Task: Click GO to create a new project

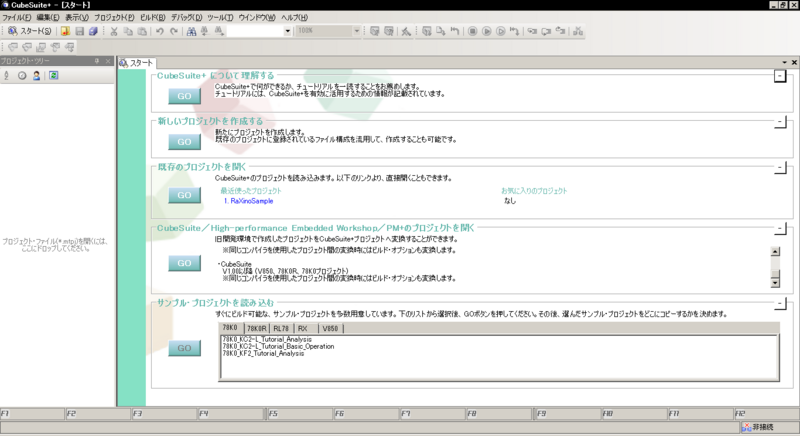Action: (184, 142)
